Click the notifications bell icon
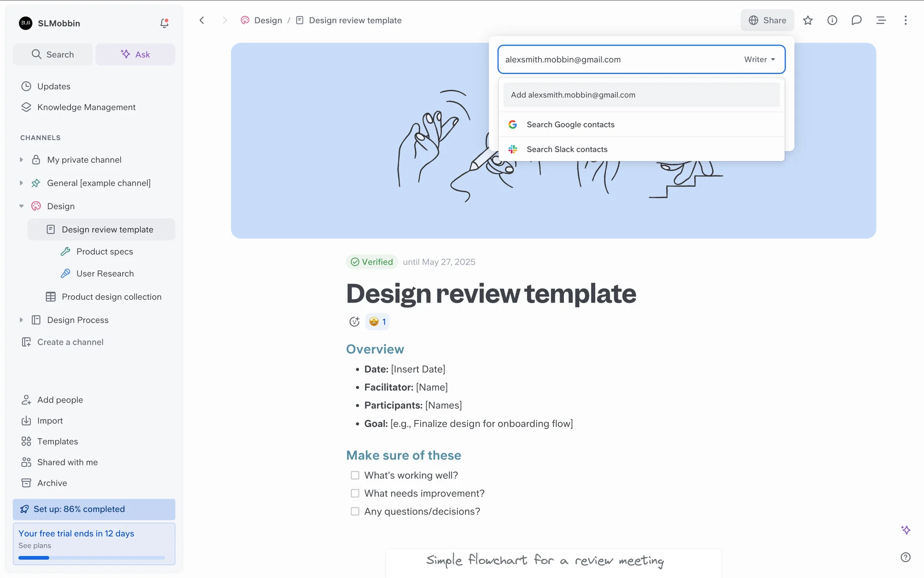 click(164, 23)
